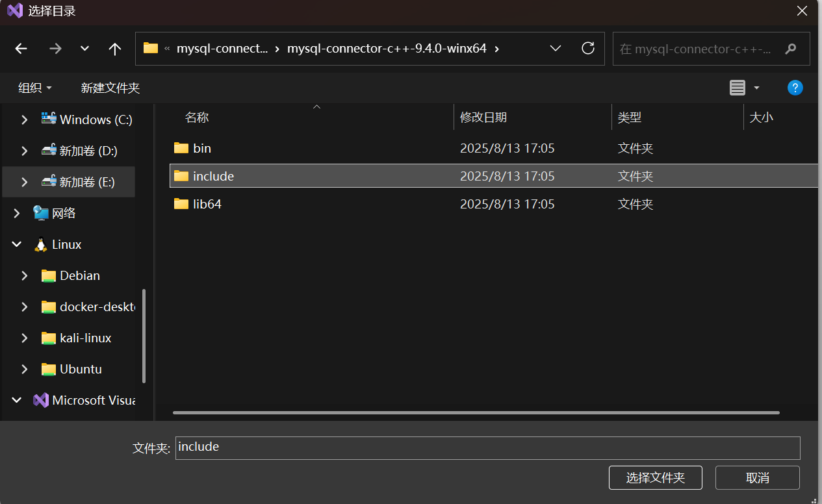Sort by 大小 column header
The height and width of the screenshot is (504, 822).
[x=762, y=118]
